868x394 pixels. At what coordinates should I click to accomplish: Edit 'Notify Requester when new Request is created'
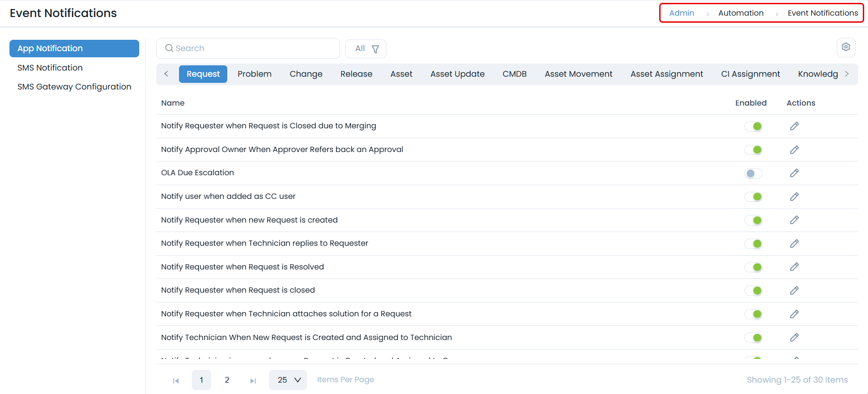pyautogui.click(x=794, y=220)
